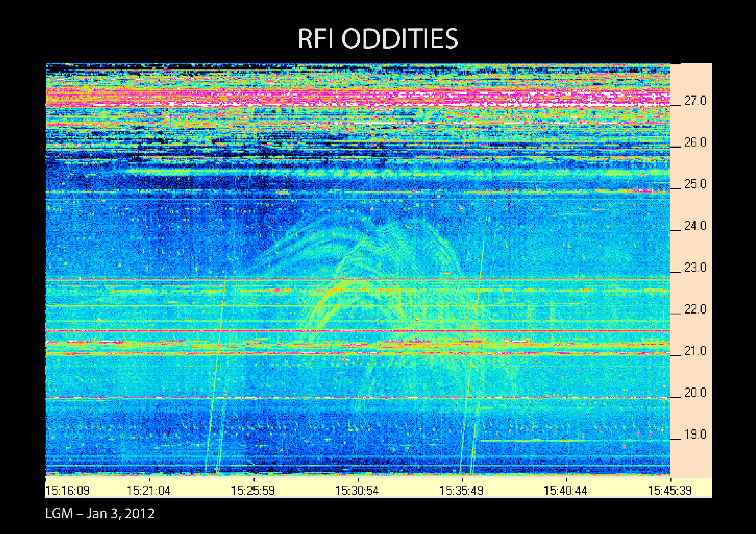Click the 15:40:44 time axis label

click(565, 490)
